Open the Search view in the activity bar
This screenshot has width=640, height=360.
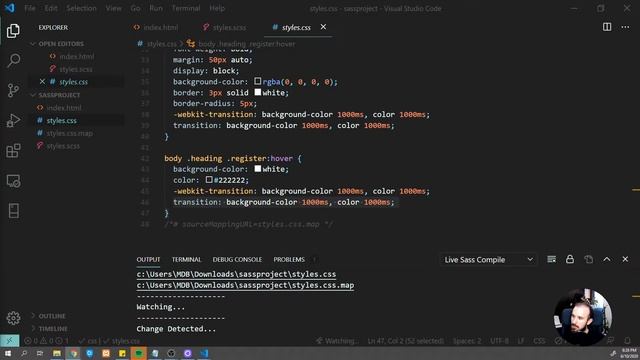click(x=13, y=60)
